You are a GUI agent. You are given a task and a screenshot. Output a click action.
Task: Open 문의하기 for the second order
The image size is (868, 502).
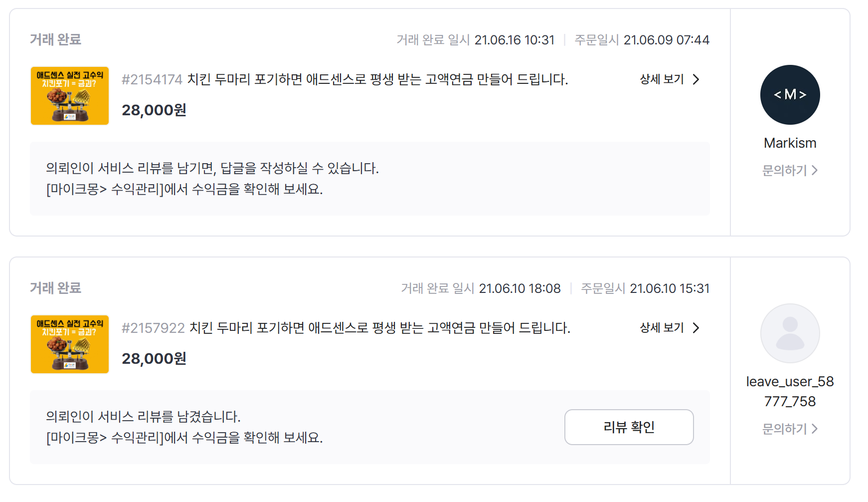784,429
